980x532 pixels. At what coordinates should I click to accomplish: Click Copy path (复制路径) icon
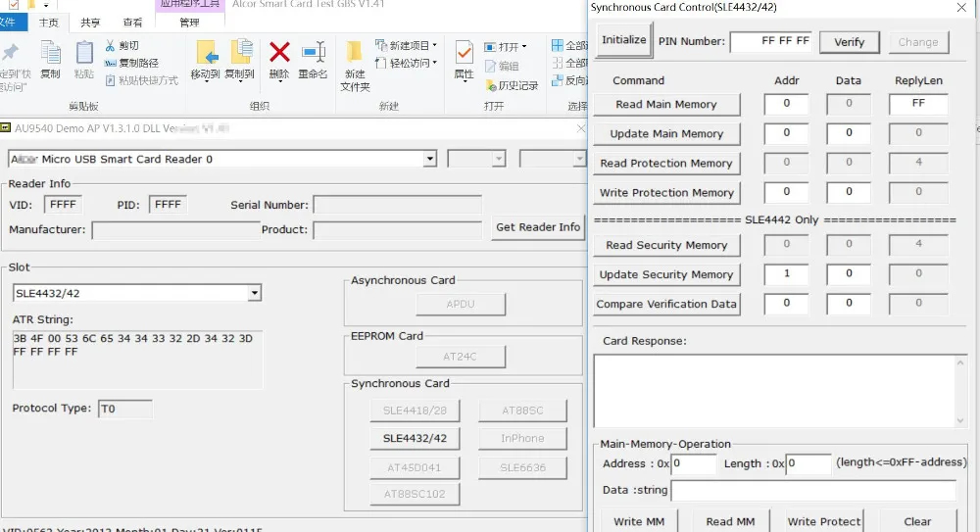tap(110, 63)
